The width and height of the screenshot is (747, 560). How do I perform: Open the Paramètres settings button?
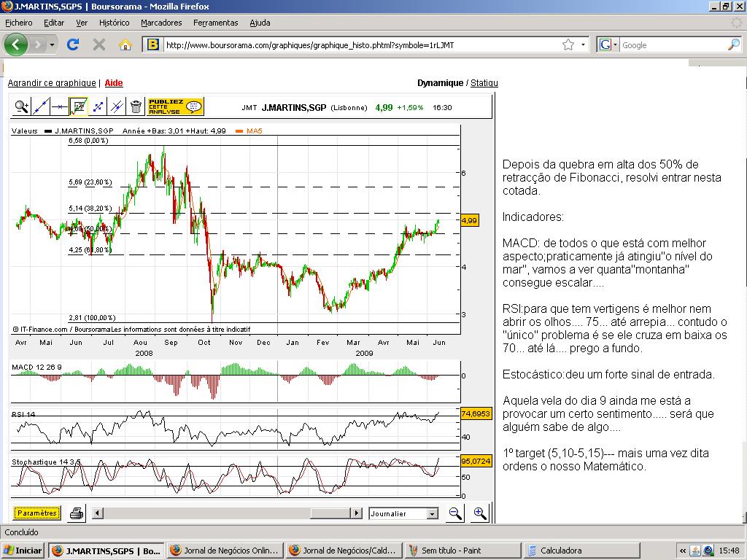coord(36,513)
